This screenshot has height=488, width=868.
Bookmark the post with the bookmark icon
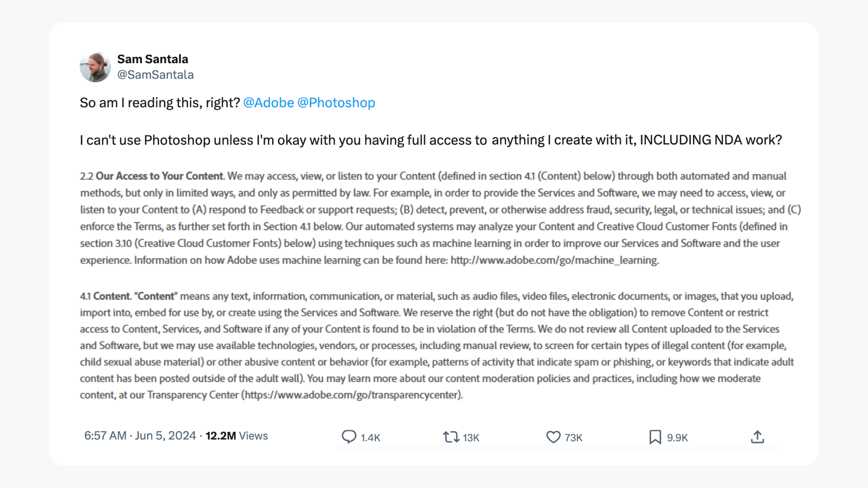coord(655,437)
